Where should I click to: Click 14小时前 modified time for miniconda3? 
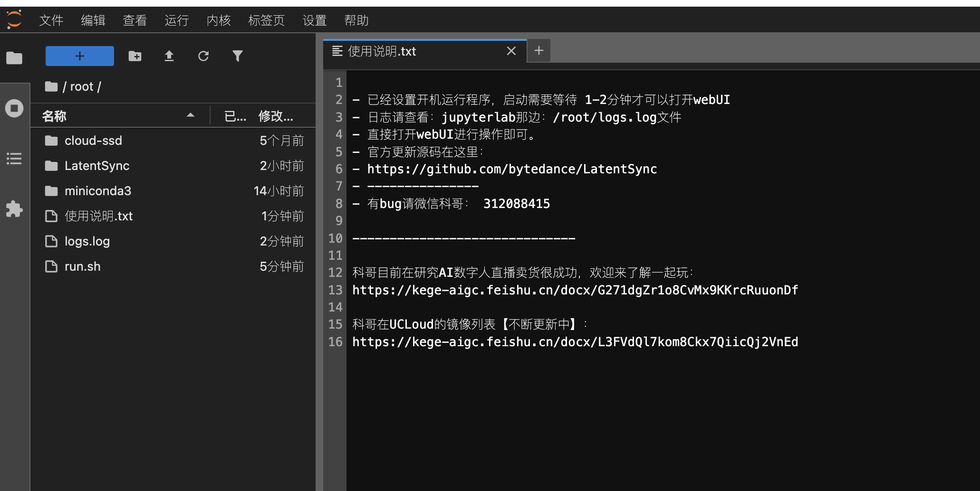pyautogui.click(x=279, y=191)
